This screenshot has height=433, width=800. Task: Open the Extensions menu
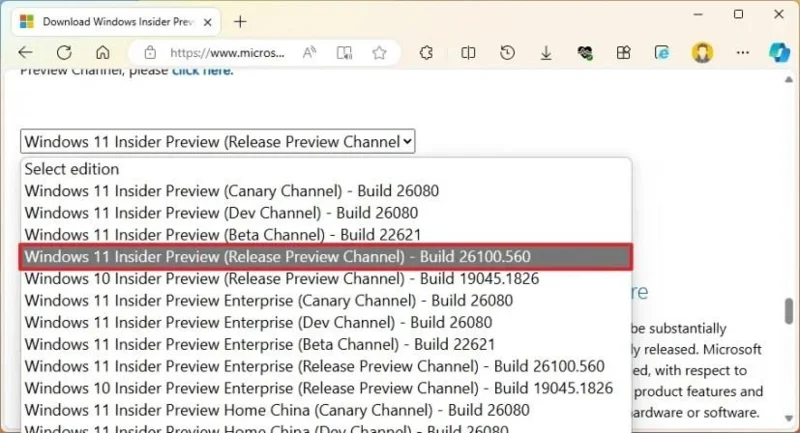click(x=426, y=53)
